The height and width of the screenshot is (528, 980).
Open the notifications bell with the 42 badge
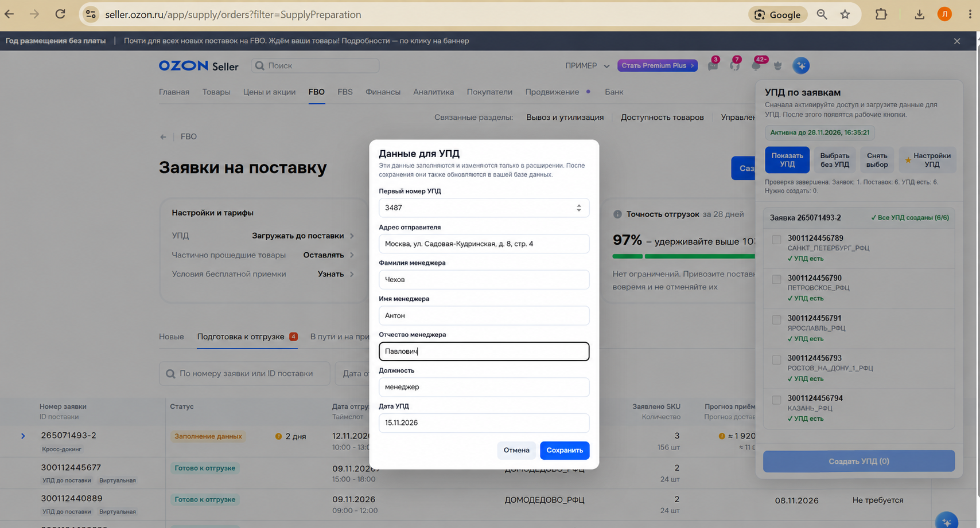coord(756,65)
